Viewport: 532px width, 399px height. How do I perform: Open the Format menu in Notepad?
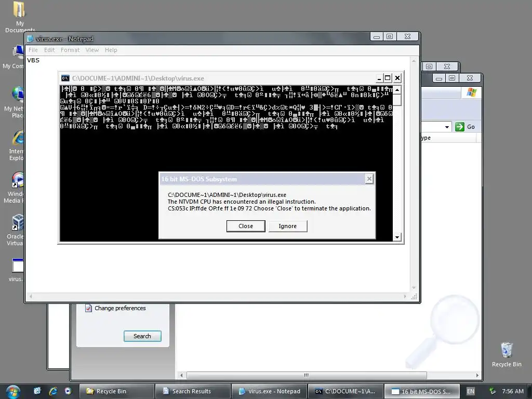pyautogui.click(x=70, y=50)
